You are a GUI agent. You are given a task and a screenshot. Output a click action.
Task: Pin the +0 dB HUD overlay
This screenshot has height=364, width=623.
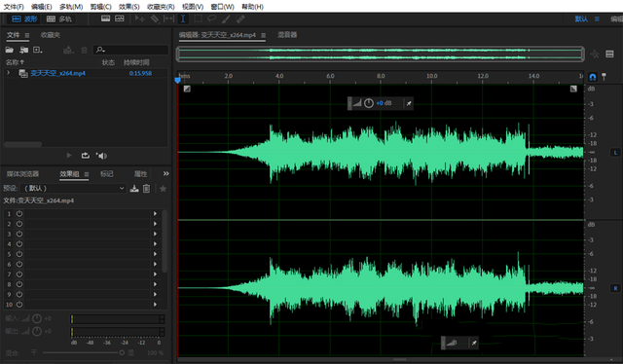coord(409,103)
